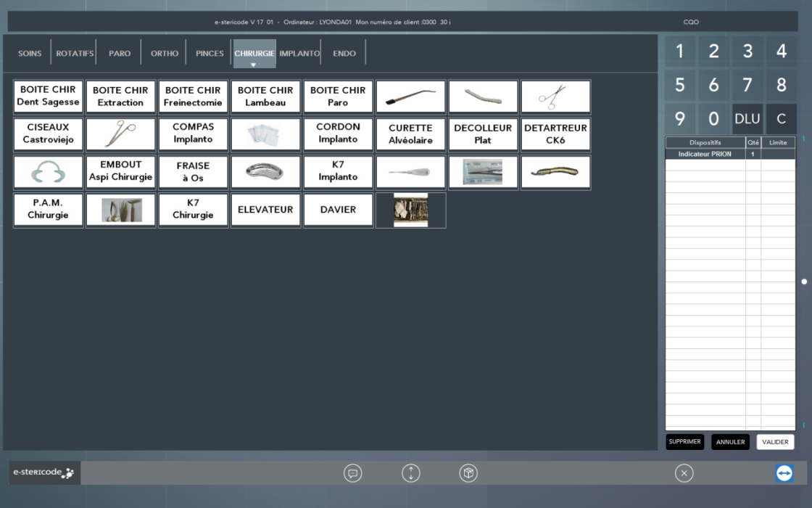Add EMBOUT Aspi Chirurgie
812x508 pixels.
120,171
